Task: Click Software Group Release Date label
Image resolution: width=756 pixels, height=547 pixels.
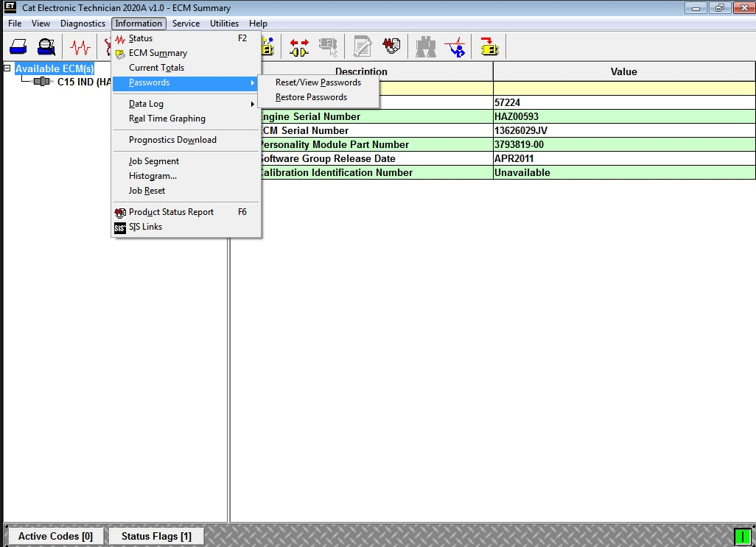Action: pyautogui.click(x=327, y=158)
